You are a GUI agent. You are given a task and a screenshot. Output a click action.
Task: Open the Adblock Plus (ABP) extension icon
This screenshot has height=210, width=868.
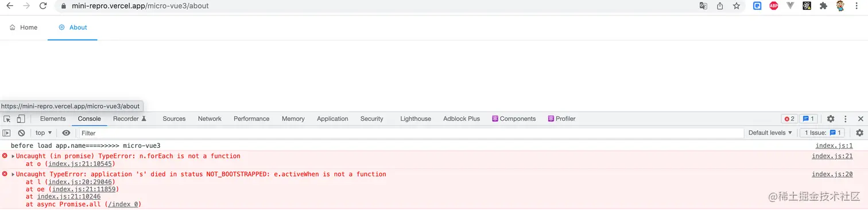click(774, 6)
